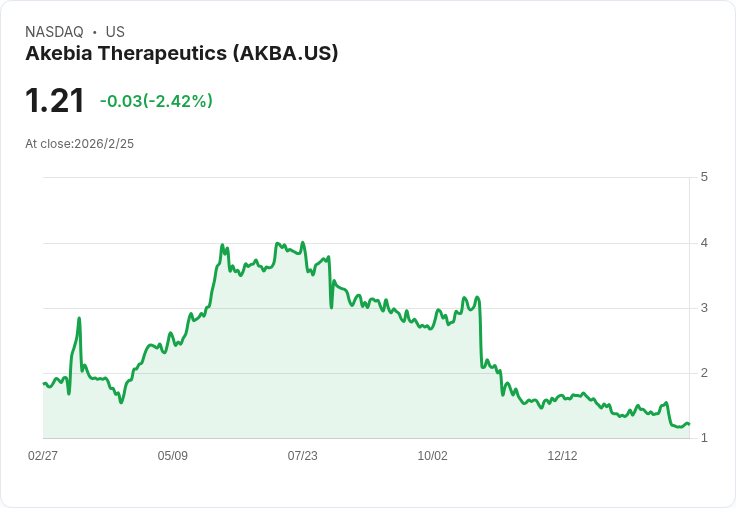
Task: Click the NASDAQ exchange label
Action: [54, 32]
